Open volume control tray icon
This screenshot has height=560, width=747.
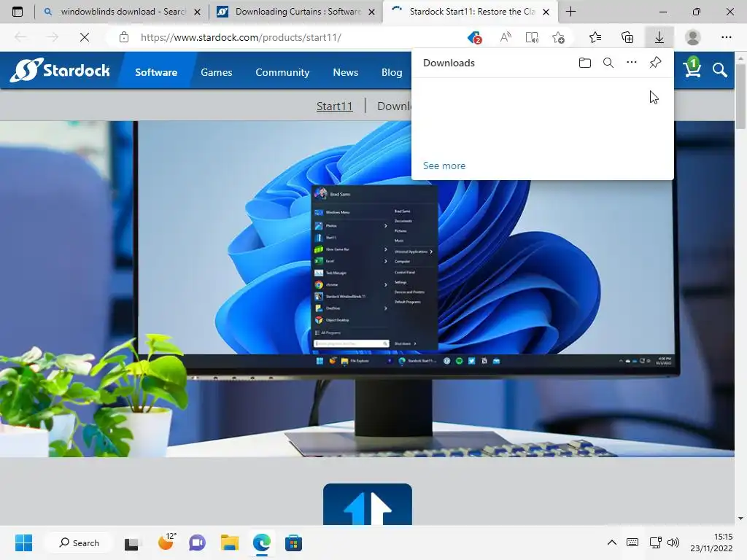point(673,542)
